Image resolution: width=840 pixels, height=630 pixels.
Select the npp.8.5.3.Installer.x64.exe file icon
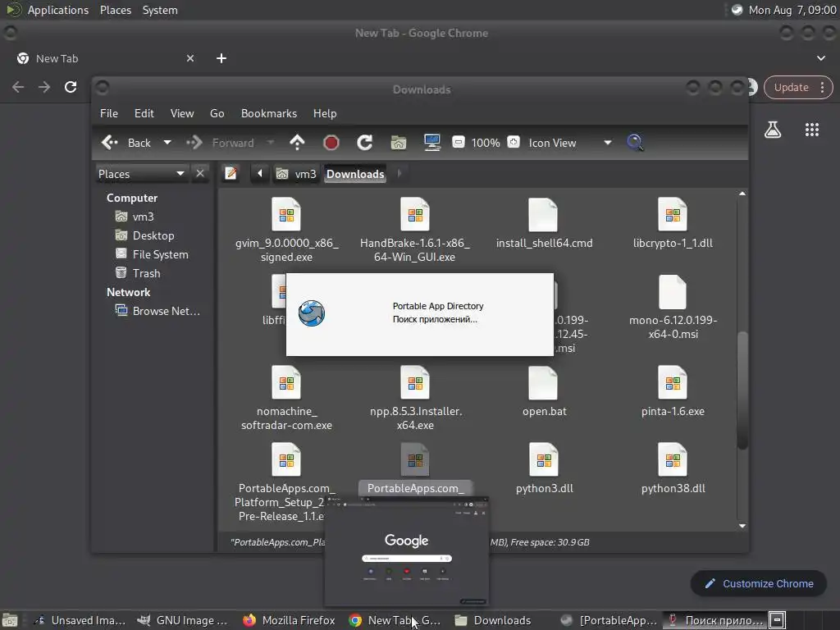point(415,383)
